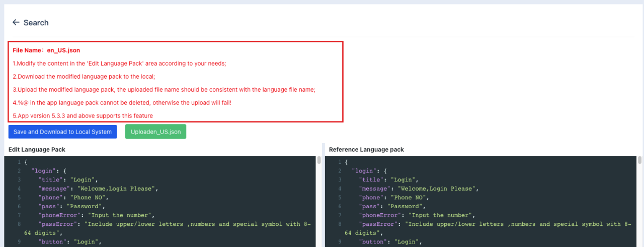Click the "pass": "Password" line in the Edit editor
Screen dimensions: 644x247
pos(71,206)
